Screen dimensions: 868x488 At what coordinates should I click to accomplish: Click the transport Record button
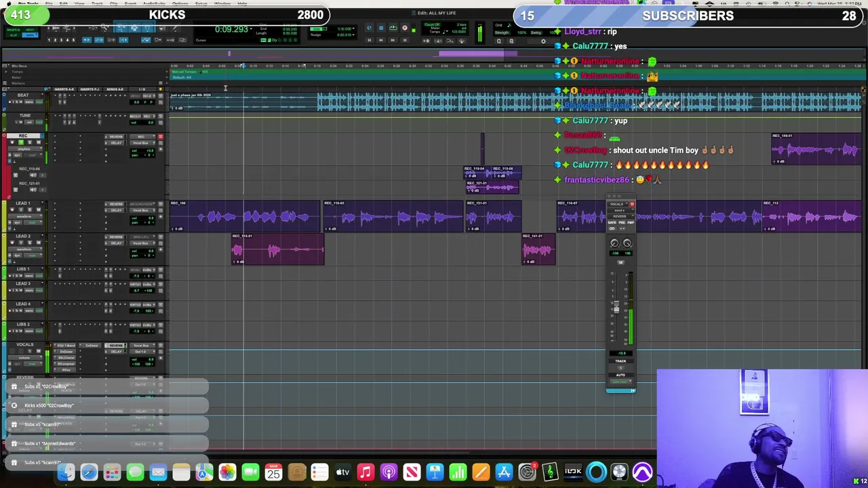pos(405,28)
